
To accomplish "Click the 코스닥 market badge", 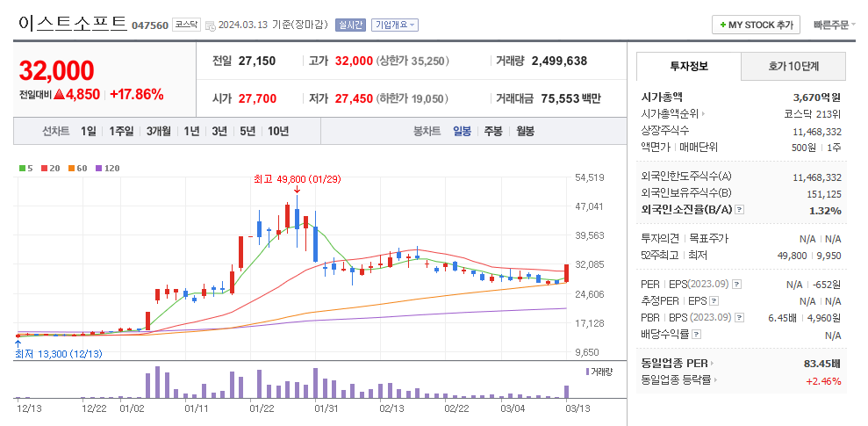I will point(186,25).
